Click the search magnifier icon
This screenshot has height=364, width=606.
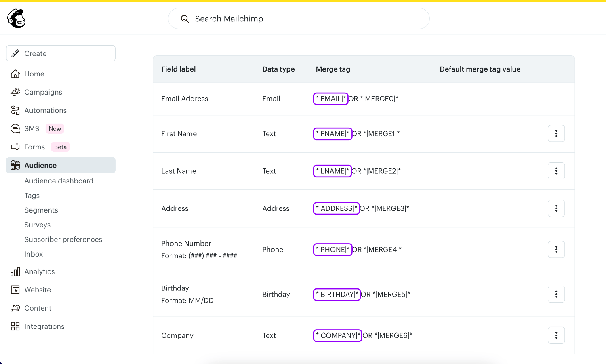click(x=185, y=19)
